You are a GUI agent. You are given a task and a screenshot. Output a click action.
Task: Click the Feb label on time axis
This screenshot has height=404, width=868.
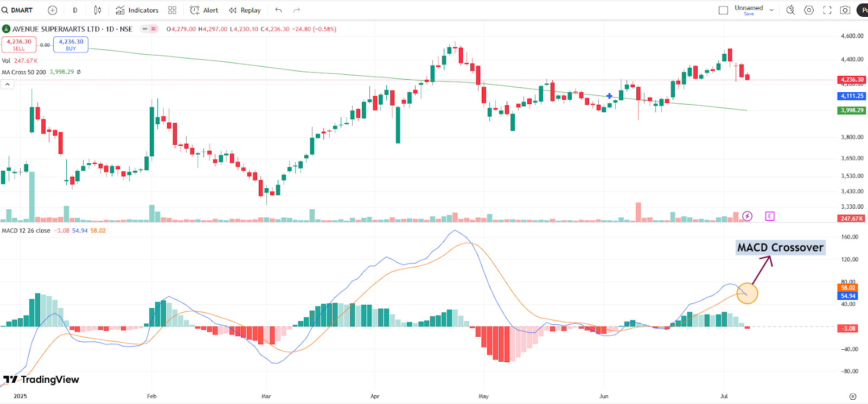[152, 396]
